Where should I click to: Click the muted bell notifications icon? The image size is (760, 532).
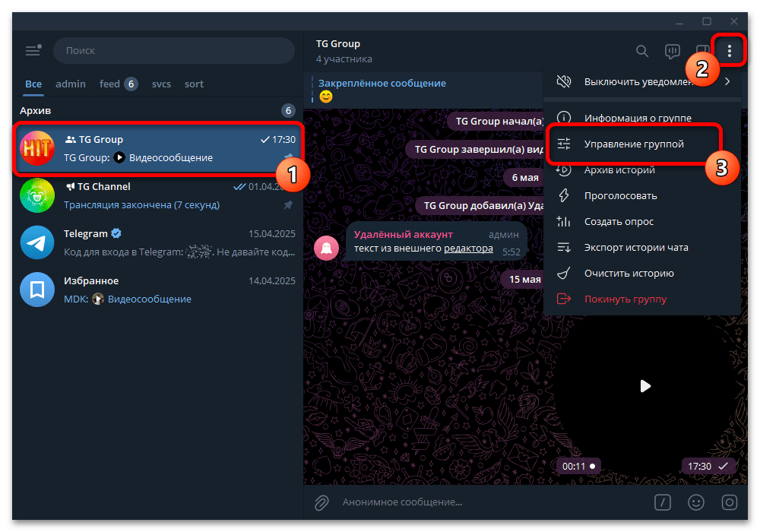[564, 81]
